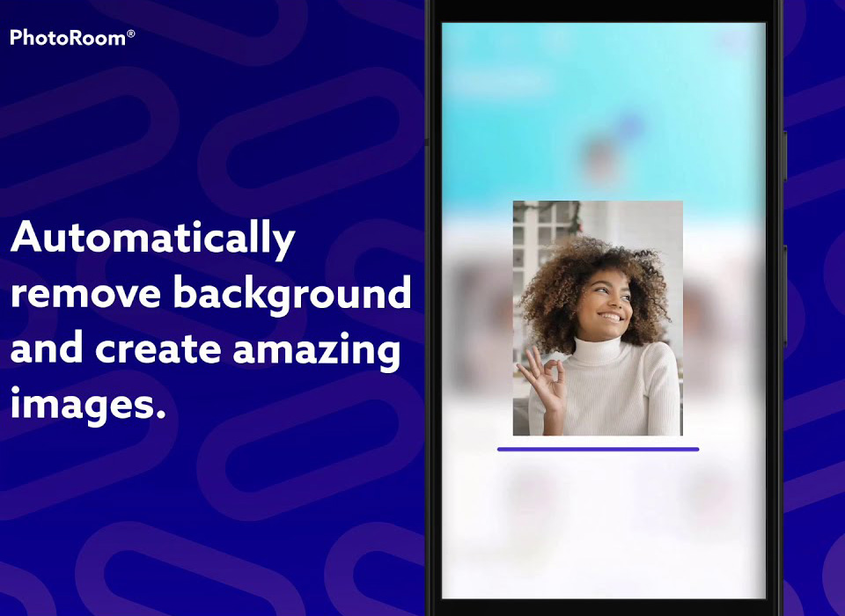Click the right end of the purple progress bar
Screen dimensions: 845x616
[x=694, y=450]
